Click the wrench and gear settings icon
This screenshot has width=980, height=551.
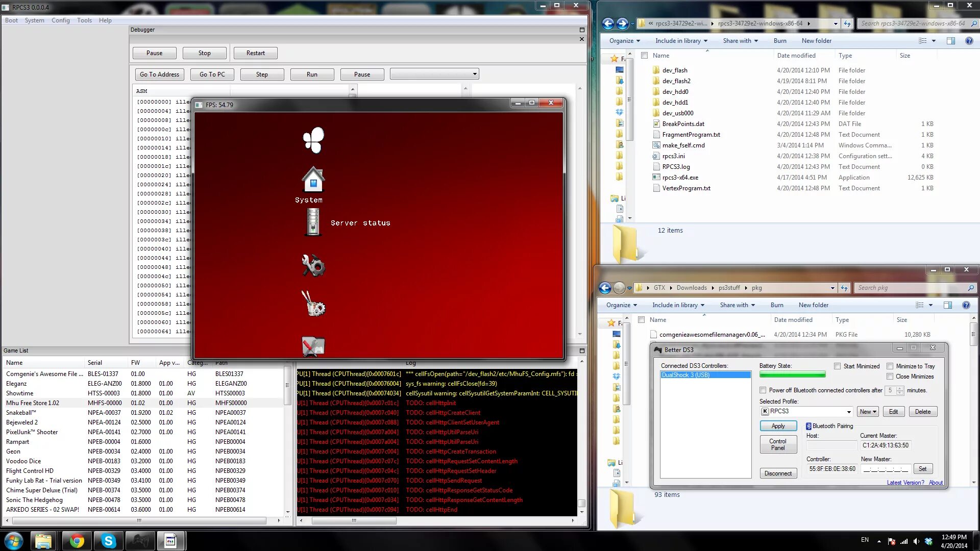(313, 266)
